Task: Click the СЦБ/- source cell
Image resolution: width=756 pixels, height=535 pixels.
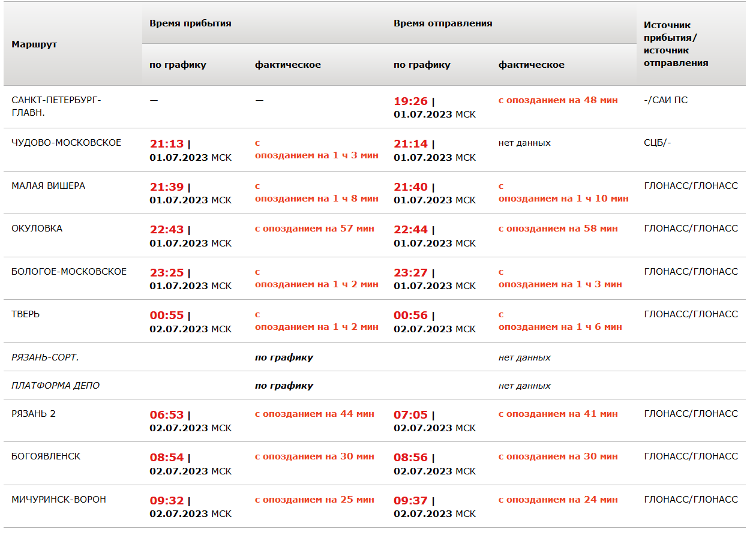Action: (658, 143)
